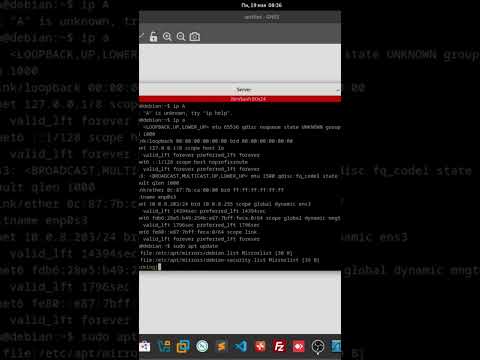This screenshot has height=360, width=480.
Task: Click the Server panel header label
Action: [x=244, y=90]
